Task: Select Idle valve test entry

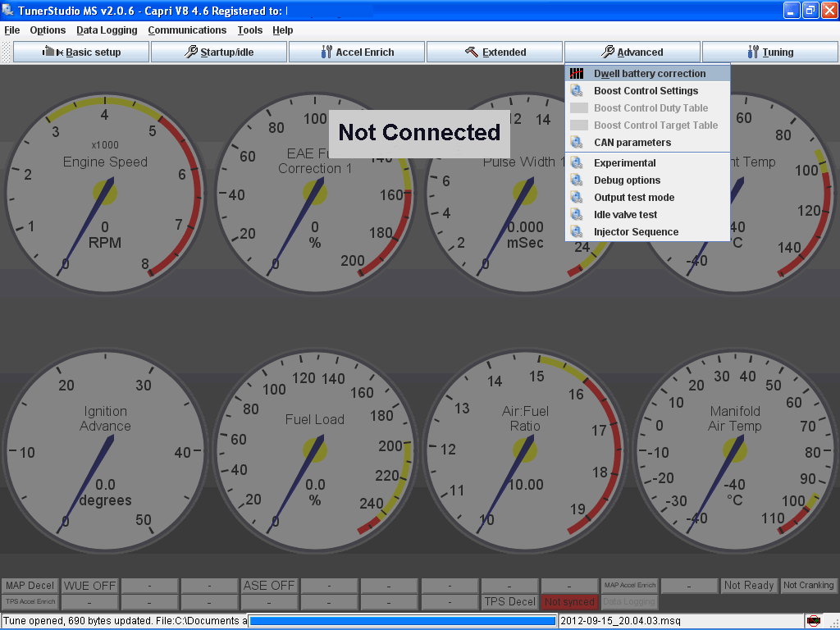Action: click(x=648, y=214)
